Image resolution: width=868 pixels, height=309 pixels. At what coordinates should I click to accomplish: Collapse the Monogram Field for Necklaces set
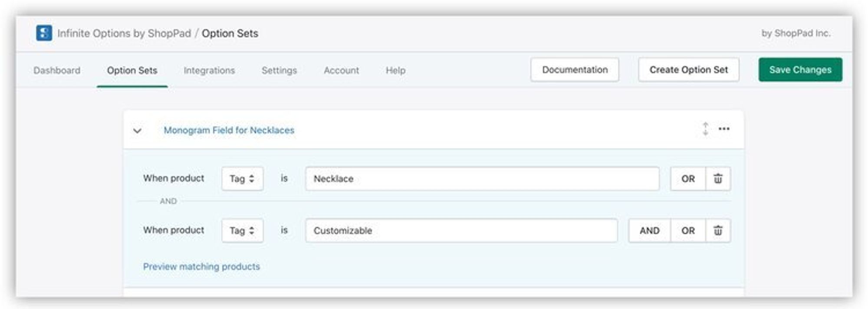coord(137,131)
